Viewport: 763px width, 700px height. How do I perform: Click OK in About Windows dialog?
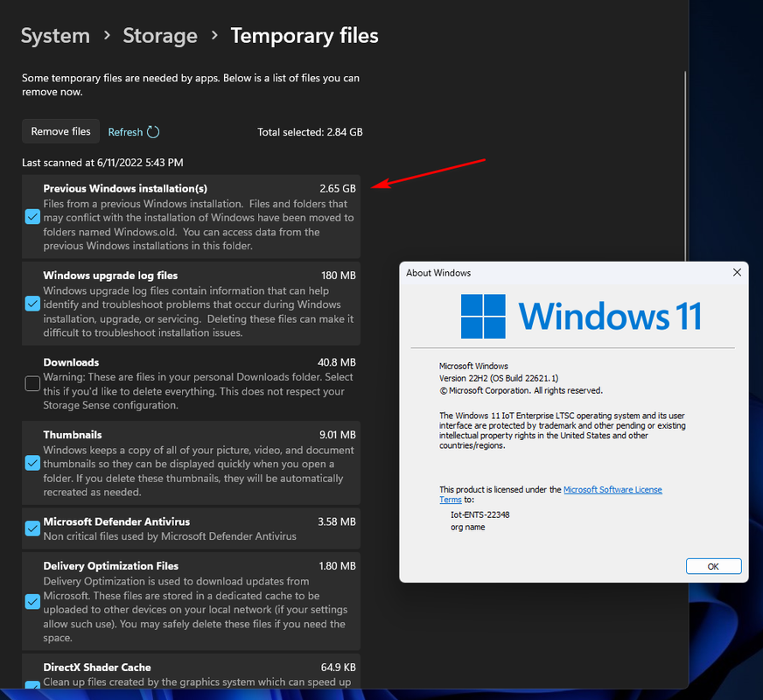tap(713, 566)
